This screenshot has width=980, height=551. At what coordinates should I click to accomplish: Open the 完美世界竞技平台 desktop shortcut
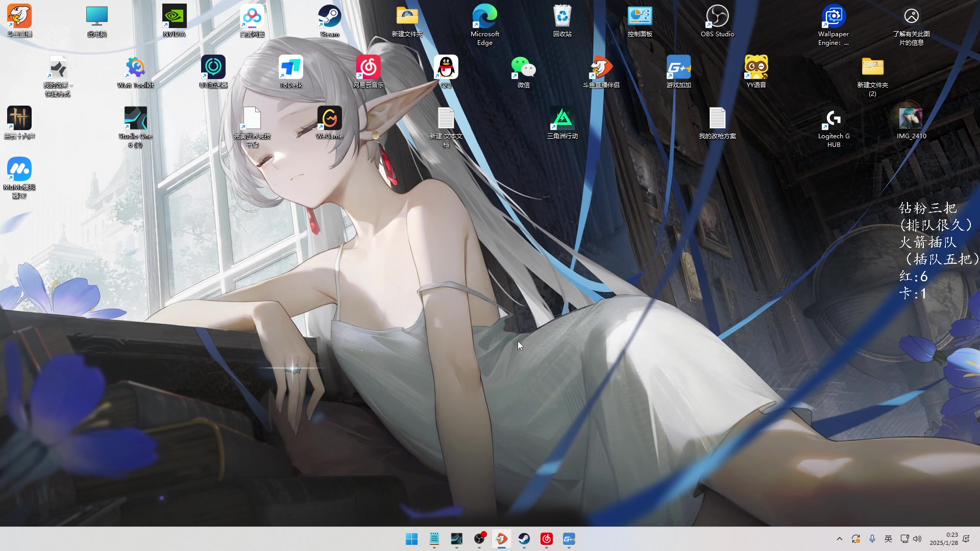(252, 127)
